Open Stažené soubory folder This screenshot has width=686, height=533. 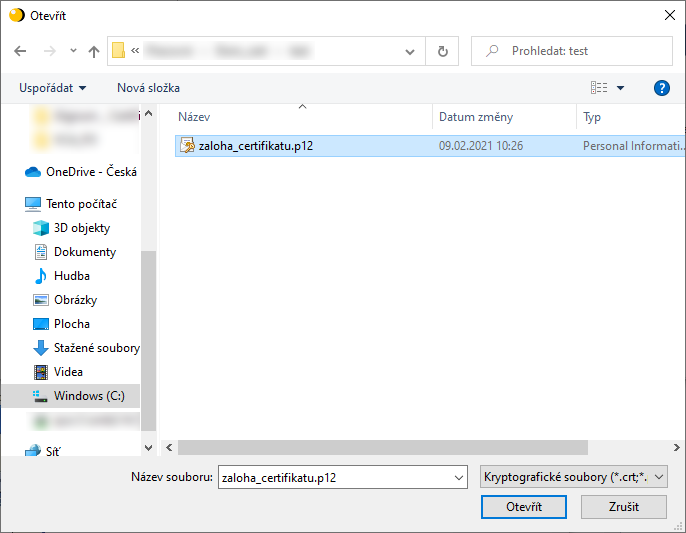[x=97, y=348]
